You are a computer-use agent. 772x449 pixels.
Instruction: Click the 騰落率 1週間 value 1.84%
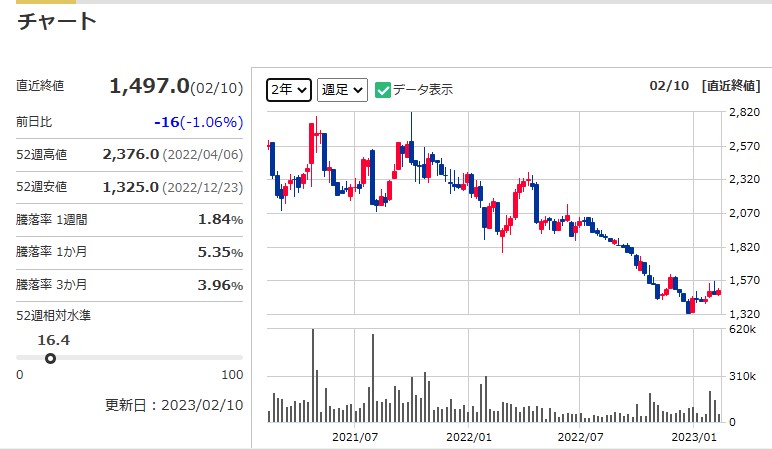pos(221,219)
